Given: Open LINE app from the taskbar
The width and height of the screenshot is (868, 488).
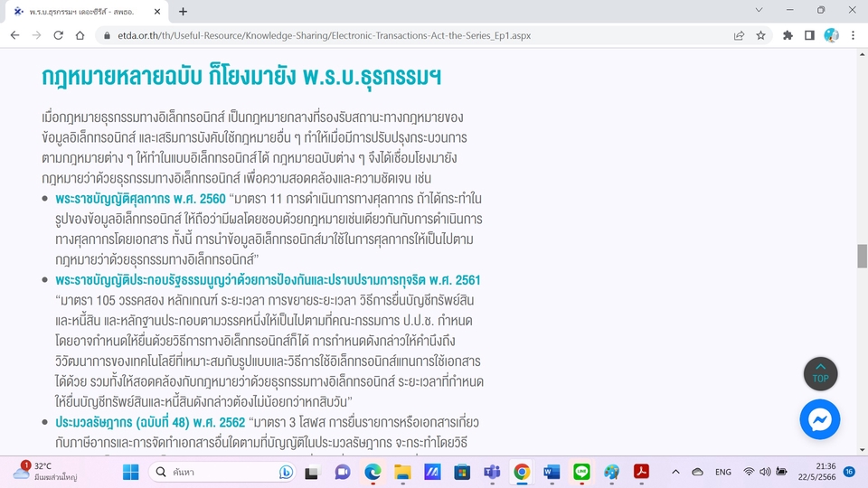Looking at the screenshot, I should tap(581, 472).
